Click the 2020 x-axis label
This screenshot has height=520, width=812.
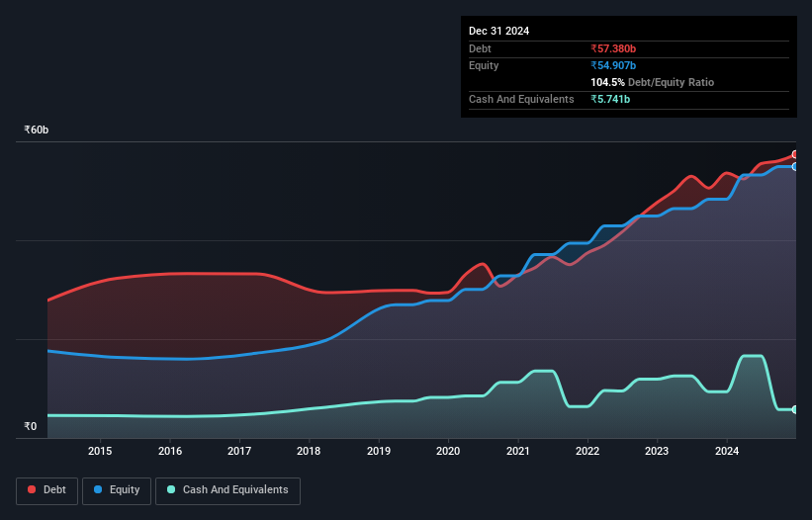(x=448, y=451)
